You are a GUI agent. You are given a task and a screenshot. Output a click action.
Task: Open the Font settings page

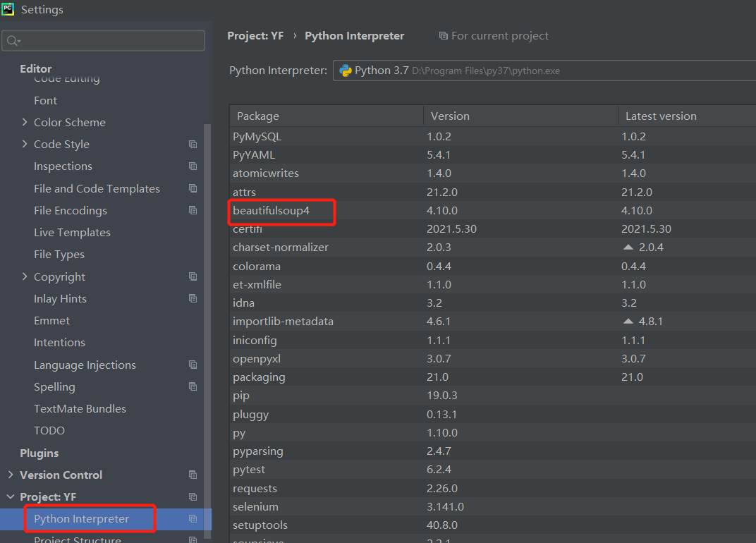(45, 100)
